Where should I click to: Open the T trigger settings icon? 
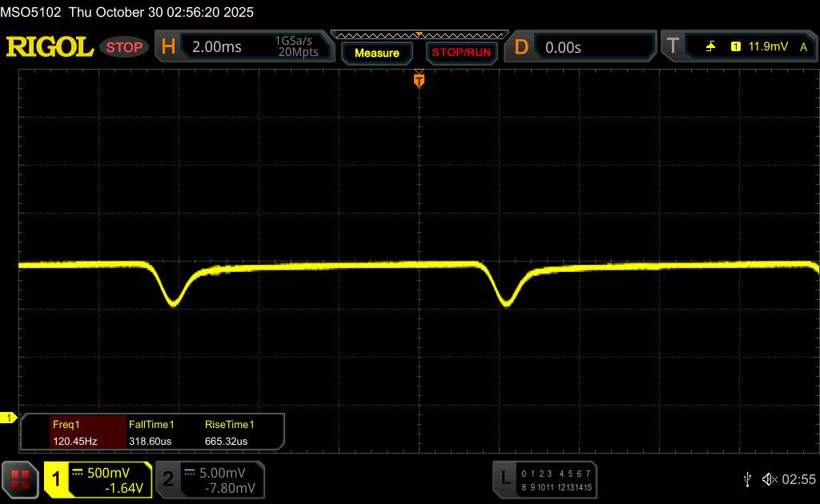(x=672, y=47)
